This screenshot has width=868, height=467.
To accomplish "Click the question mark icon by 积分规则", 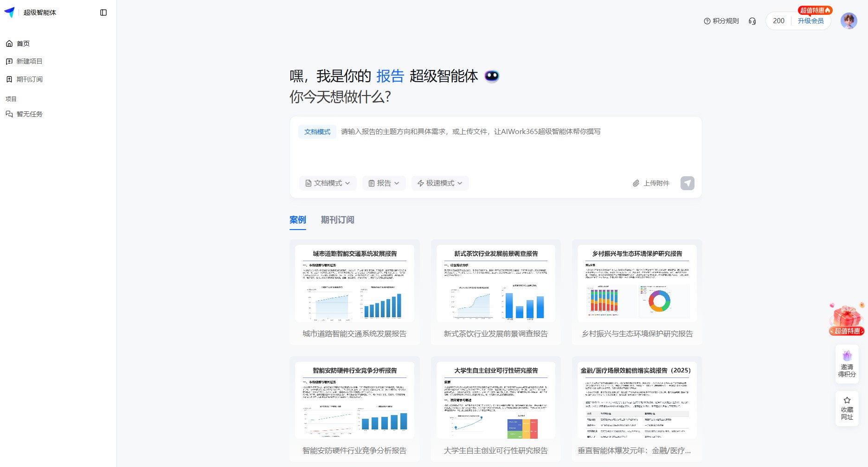I will click(707, 21).
